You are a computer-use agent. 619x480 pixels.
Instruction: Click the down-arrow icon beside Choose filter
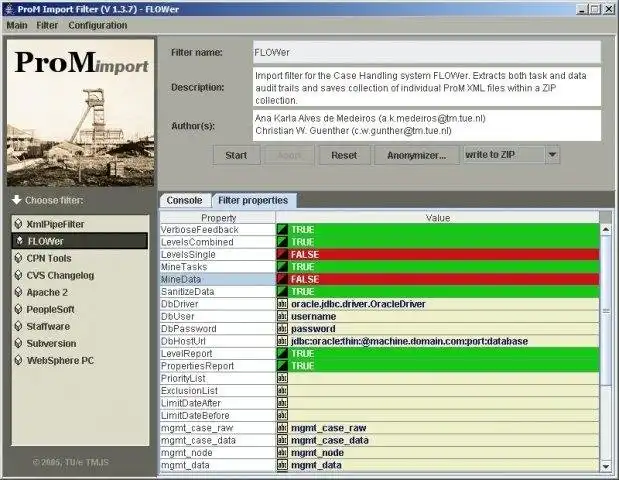coord(16,200)
